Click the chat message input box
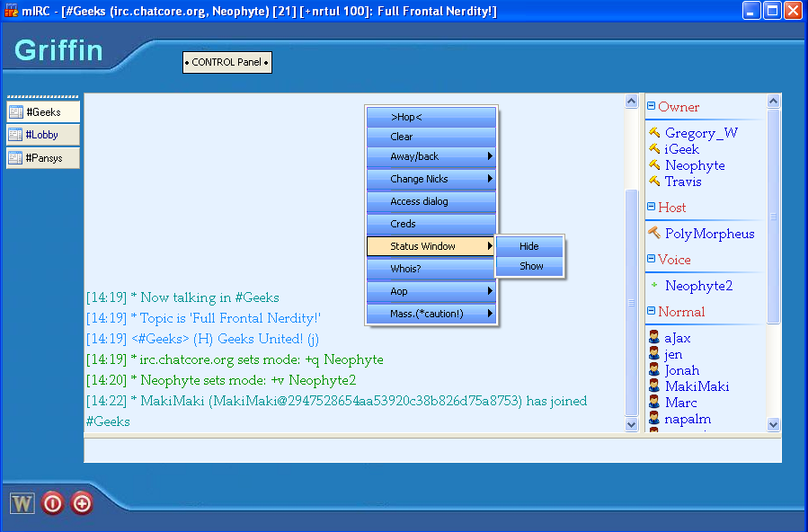 [432, 450]
